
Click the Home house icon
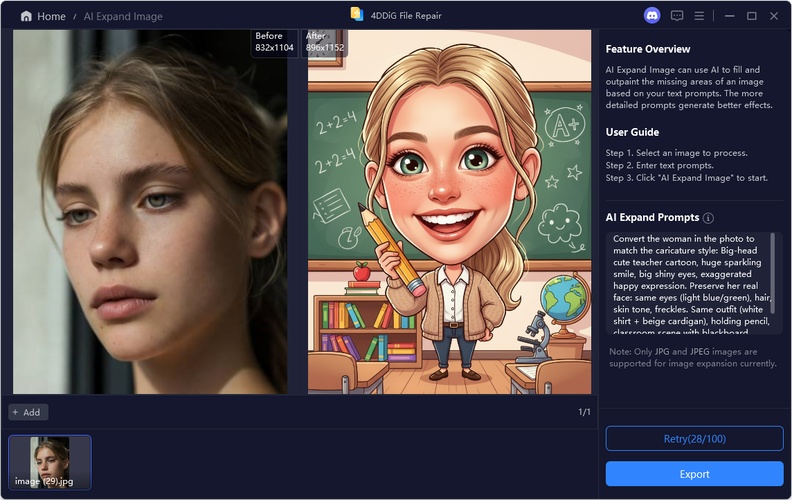26,16
